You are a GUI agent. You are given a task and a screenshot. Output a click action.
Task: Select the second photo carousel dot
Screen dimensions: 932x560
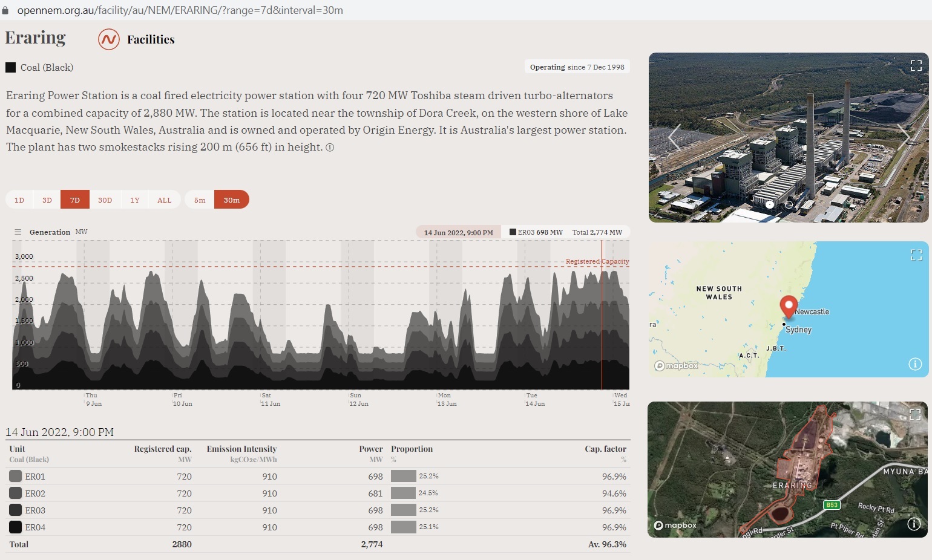789,204
